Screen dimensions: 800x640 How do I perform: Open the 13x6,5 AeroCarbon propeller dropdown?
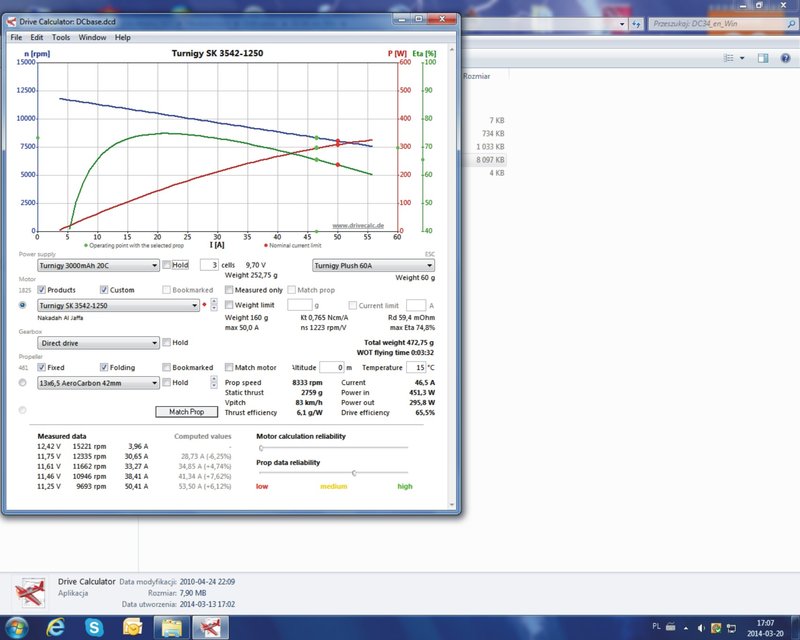point(98,383)
